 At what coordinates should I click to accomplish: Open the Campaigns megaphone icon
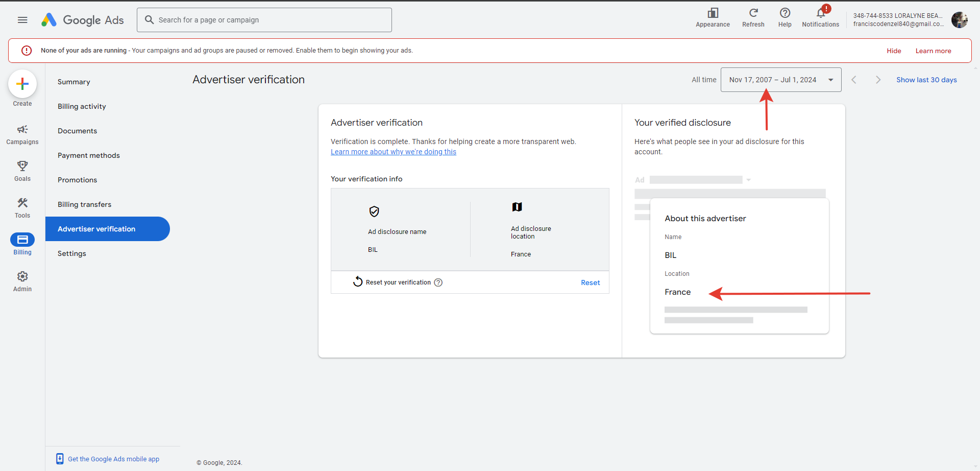22,129
